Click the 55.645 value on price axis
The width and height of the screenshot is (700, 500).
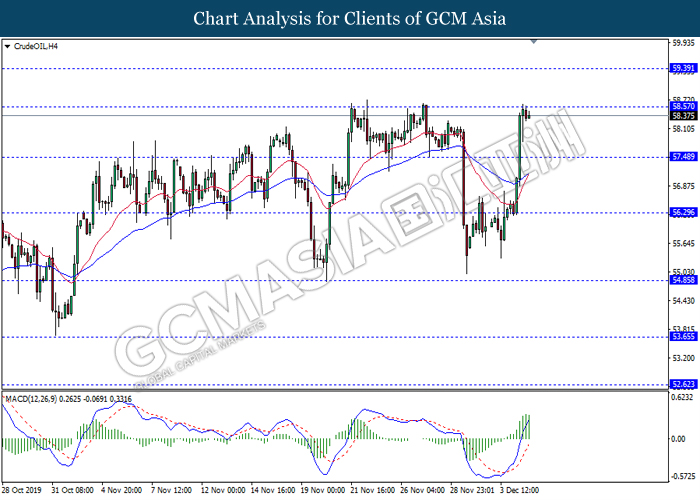coord(683,244)
